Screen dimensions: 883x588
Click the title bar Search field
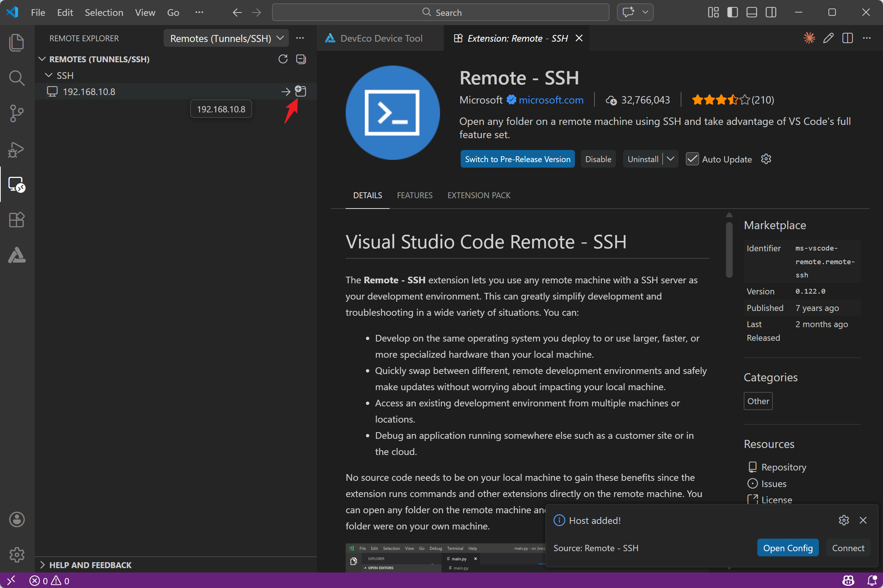tap(440, 13)
